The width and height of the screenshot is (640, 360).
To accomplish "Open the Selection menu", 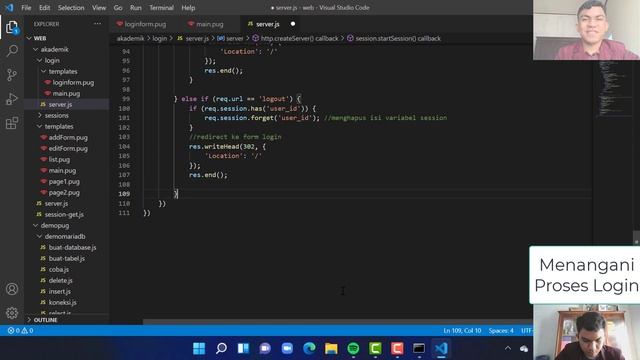I will click(x=71, y=7).
